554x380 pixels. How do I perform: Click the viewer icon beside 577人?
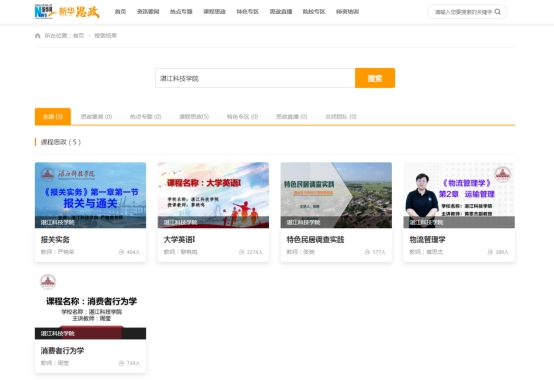point(367,252)
